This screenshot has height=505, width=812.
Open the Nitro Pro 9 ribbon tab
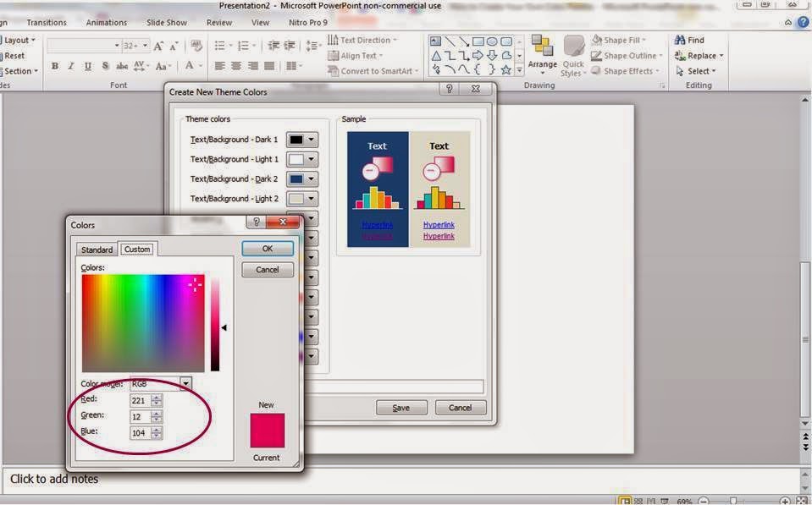pos(307,22)
